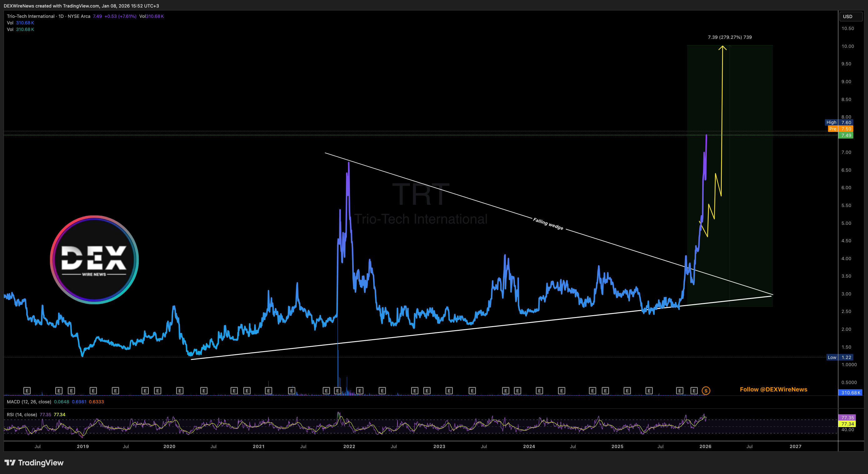Click the "Falling wedge" trendline label
This screenshot has width=868, height=474.
coord(548,224)
